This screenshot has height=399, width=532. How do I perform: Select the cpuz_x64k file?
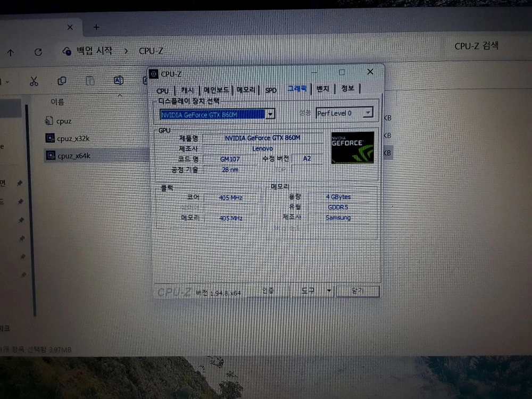74,156
